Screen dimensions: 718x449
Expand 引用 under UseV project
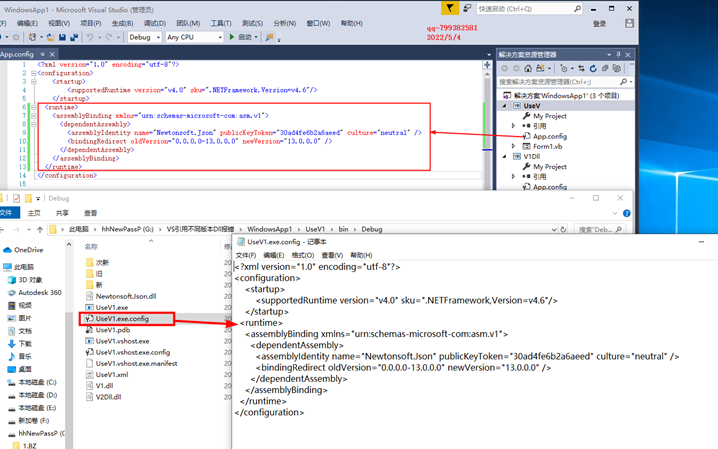(x=513, y=126)
